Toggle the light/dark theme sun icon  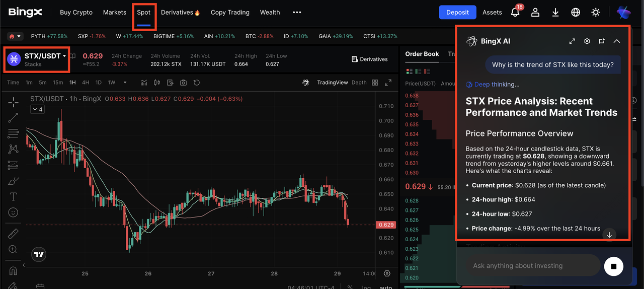[x=596, y=12]
